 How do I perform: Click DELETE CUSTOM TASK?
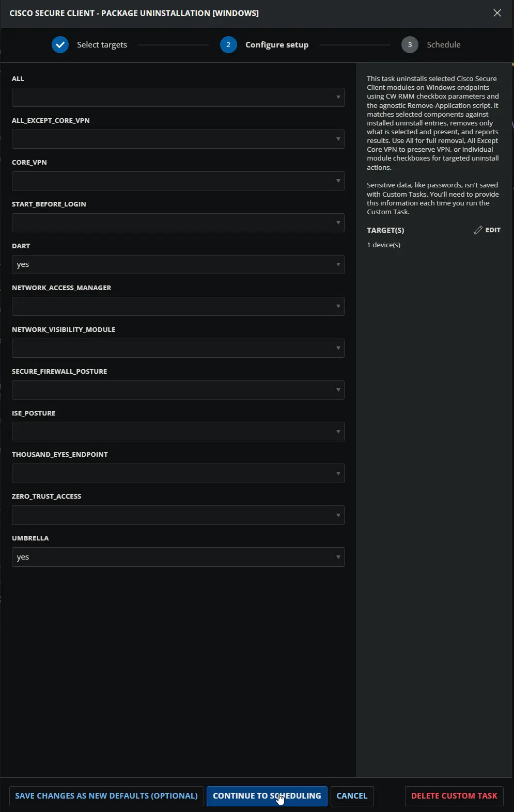(x=454, y=795)
